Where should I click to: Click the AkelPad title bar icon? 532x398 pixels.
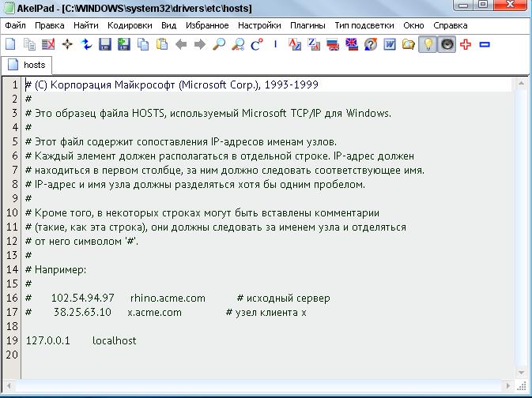[x=9, y=7]
